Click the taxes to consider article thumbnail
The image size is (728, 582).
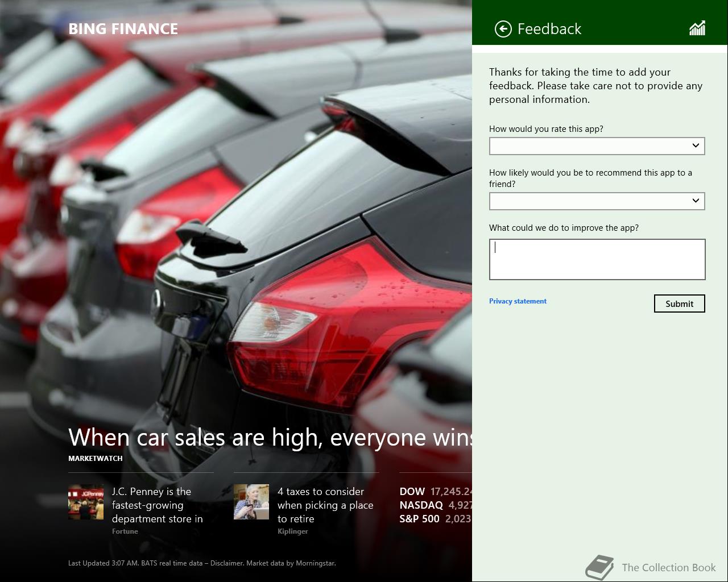coord(251,502)
